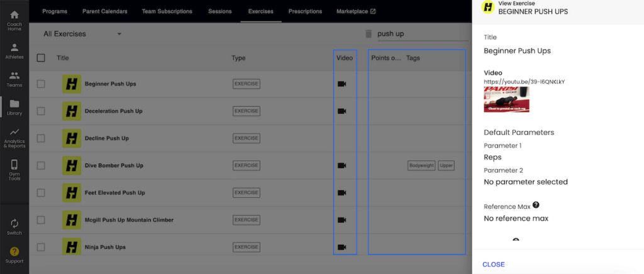The height and width of the screenshot is (274, 644).
Task: Open Gym Tools from sidebar
Action: point(14,169)
